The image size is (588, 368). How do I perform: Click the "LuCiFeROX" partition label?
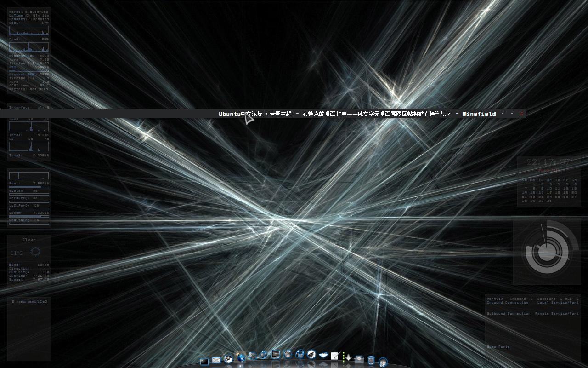click(x=20, y=205)
